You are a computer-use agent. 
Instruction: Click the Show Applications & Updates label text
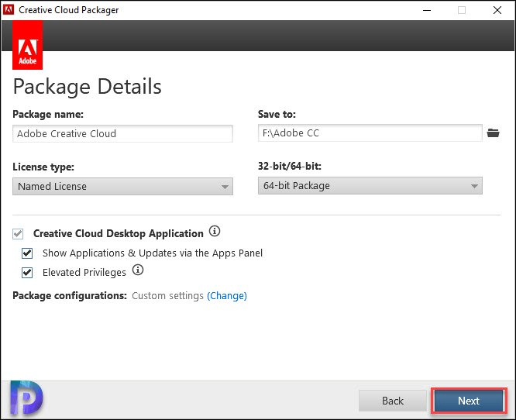point(153,253)
